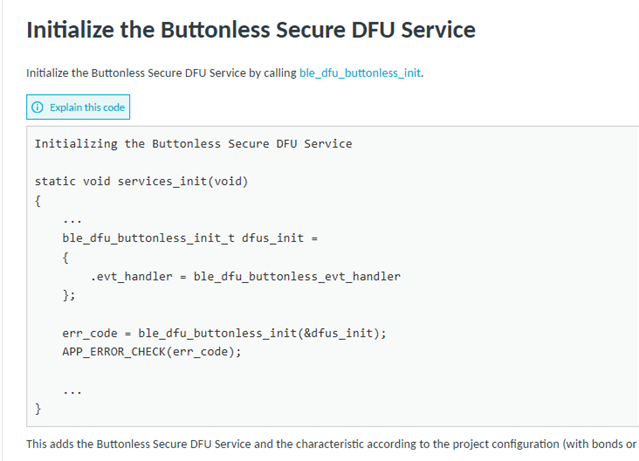Click the paragraph below the code block
The height and width of the screenshot is (461, 639).
tap(331, 444)
